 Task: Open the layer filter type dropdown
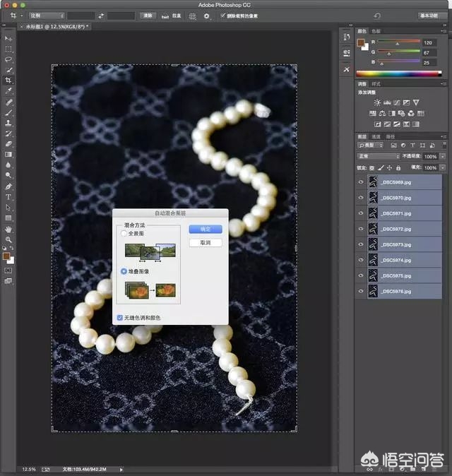tap(370, 145)
